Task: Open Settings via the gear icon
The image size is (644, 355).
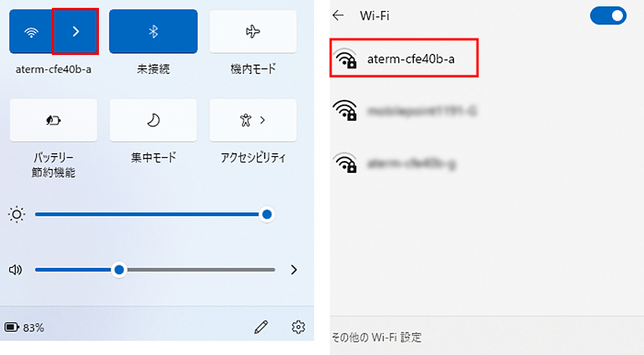Action: pyautogui.click(x=298, y=327)
